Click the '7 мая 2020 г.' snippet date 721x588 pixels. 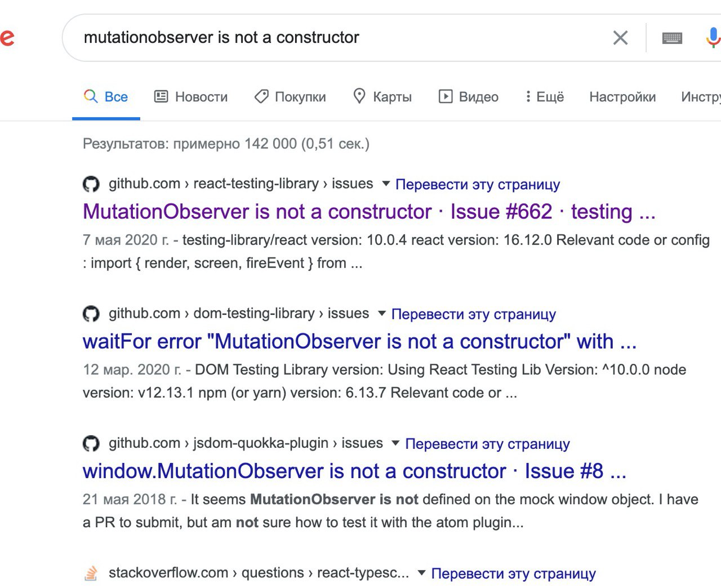(126, 240)
